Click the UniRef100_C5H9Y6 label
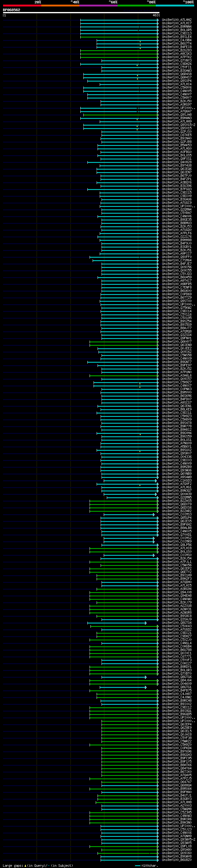 click(x=177, y=88)
